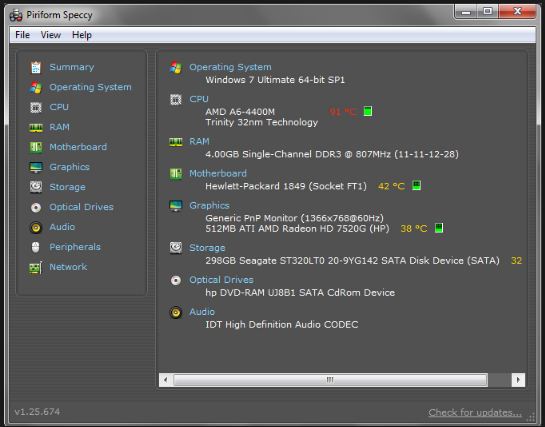Image resolution: width=545 pixels, height=427 pixels.
Task: Open the Audio sidebar section
Action: tap(62, 227)
